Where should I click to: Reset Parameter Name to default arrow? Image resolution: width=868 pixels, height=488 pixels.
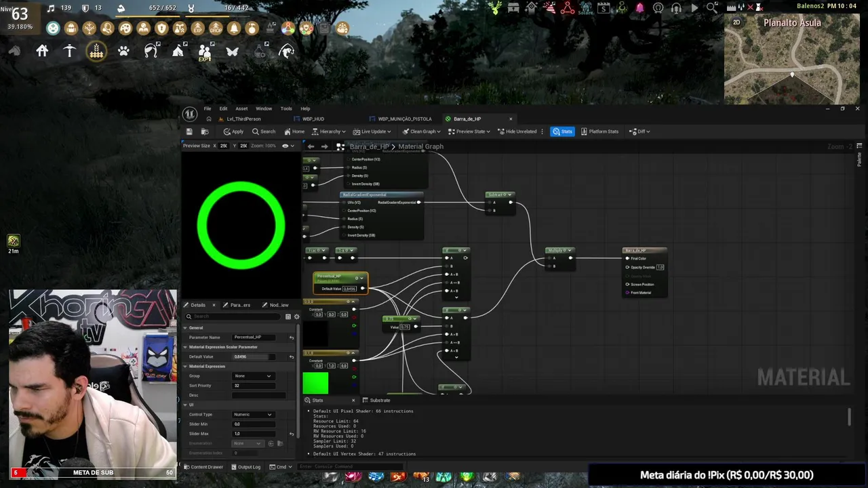[x=292, y=338]
